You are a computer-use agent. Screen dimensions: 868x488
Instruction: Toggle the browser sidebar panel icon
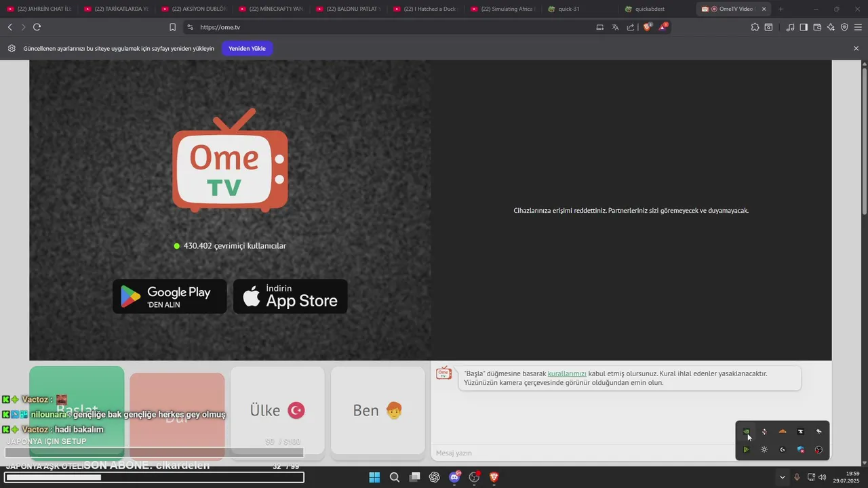(804, 27)
